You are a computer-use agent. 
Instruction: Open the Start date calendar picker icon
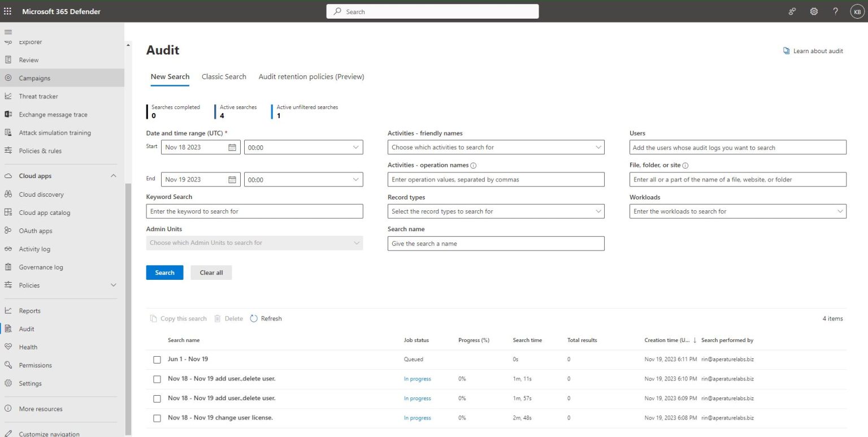coord(232,147)
